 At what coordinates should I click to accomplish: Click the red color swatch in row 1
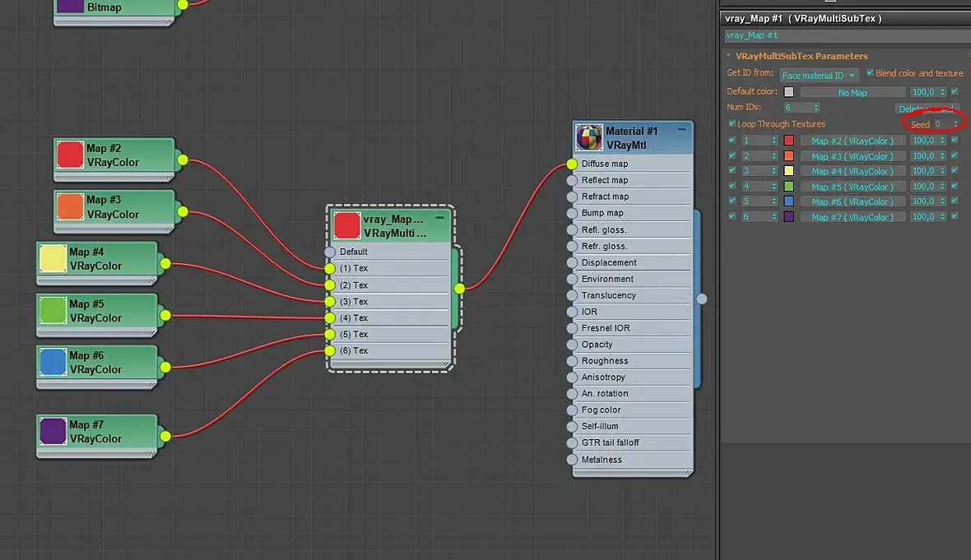tap(789, 141)
